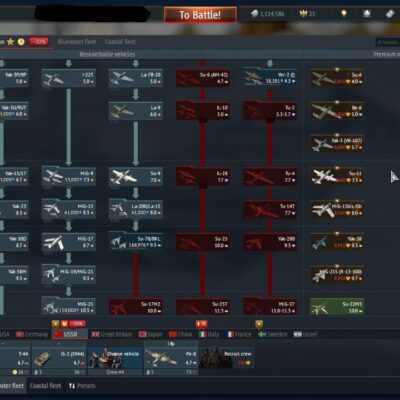Switch nation to Great Britain
This screenshot has height=400, width=400.
[x=112, y=334]
